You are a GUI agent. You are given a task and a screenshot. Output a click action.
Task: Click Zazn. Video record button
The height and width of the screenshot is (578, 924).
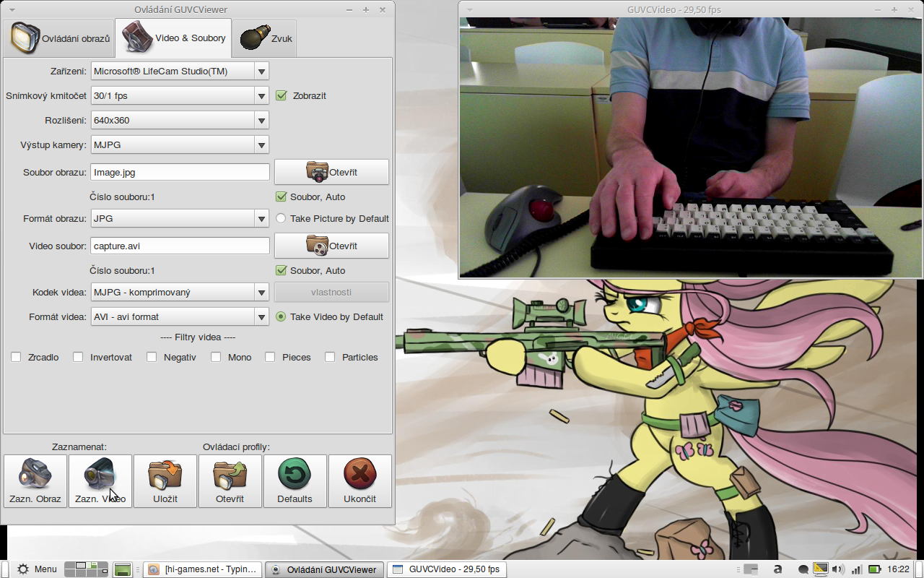point(100,481)
